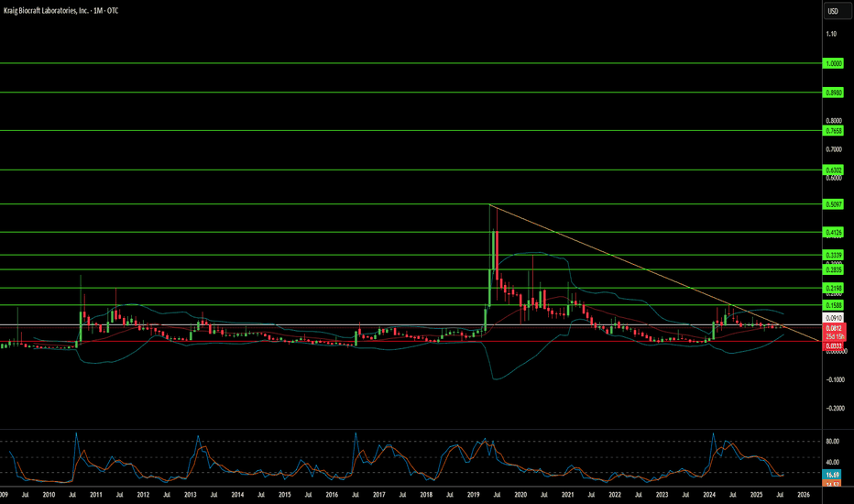The height and width of the screenshot is (504, 854).
Task: Click 2022 on the time axis
Action: click(615, 495)
